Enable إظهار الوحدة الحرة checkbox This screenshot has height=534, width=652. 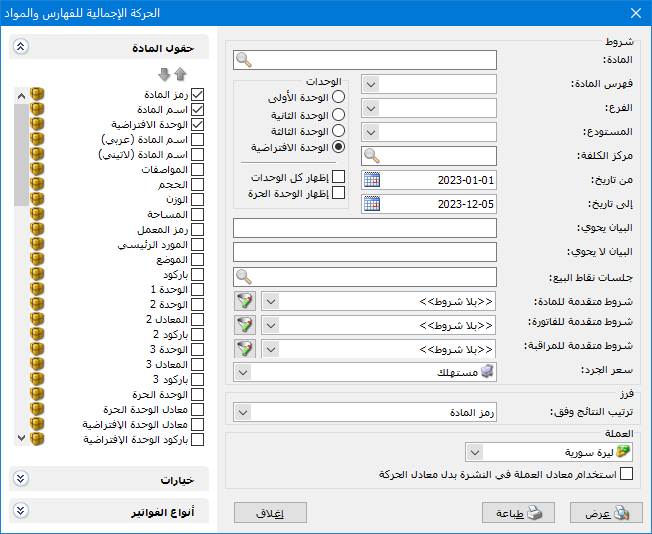tap(338, 193)
